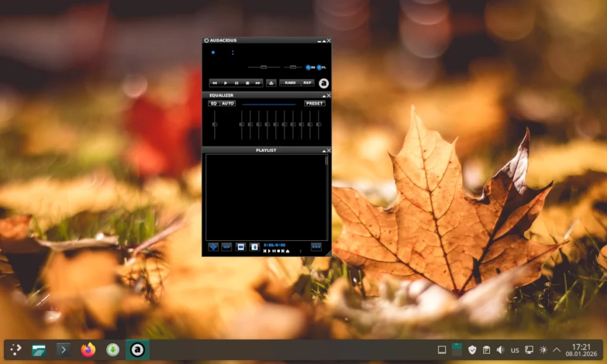Click the show desktop icon in the tray
This screenshot has width=607, height=364.
point(442,350)
